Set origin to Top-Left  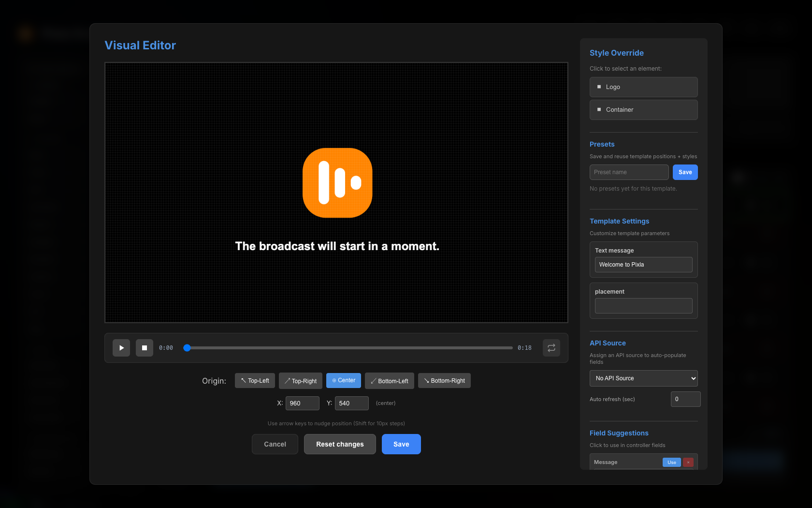255,381
